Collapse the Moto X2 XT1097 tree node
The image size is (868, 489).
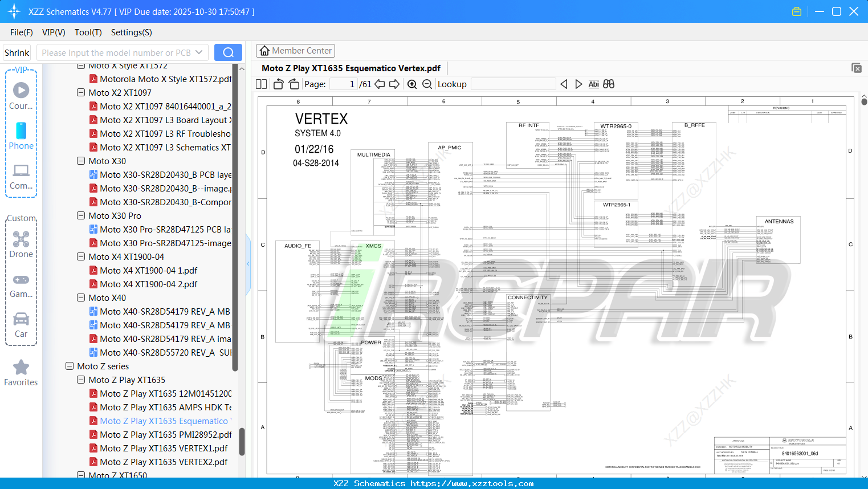81,93
